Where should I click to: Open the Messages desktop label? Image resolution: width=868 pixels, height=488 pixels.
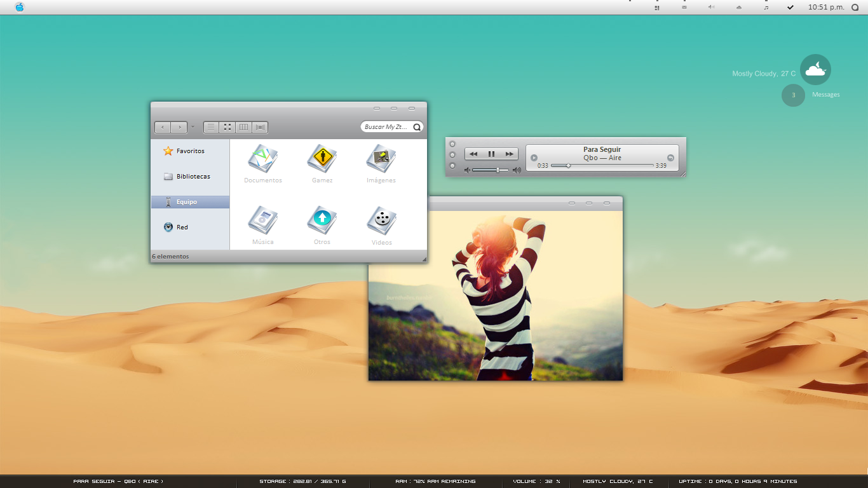pyautogui.click(x=826, y=95)
